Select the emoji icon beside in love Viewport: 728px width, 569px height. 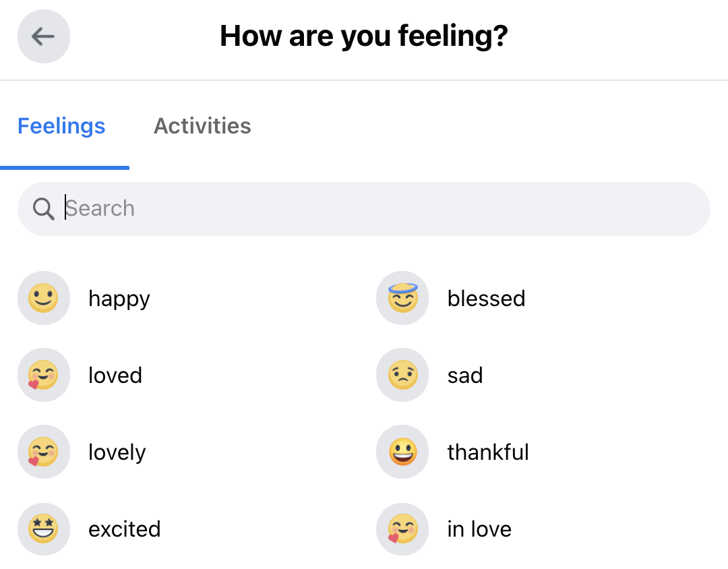pyautogui.click(x=402, y=529)
